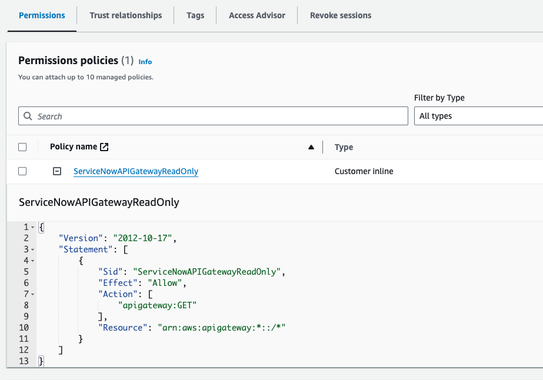Select the Permissions tab

click(42, 15)
